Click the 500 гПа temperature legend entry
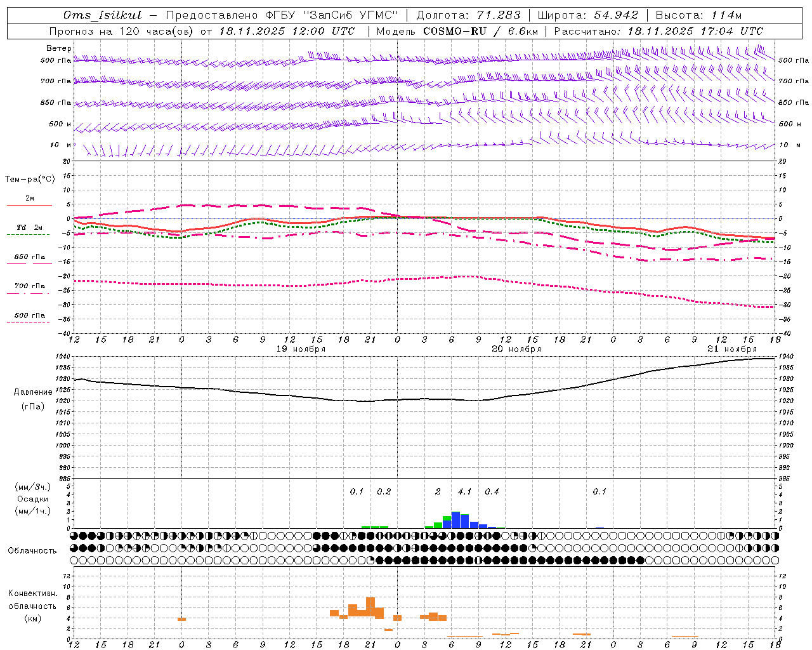 (29, 318)
